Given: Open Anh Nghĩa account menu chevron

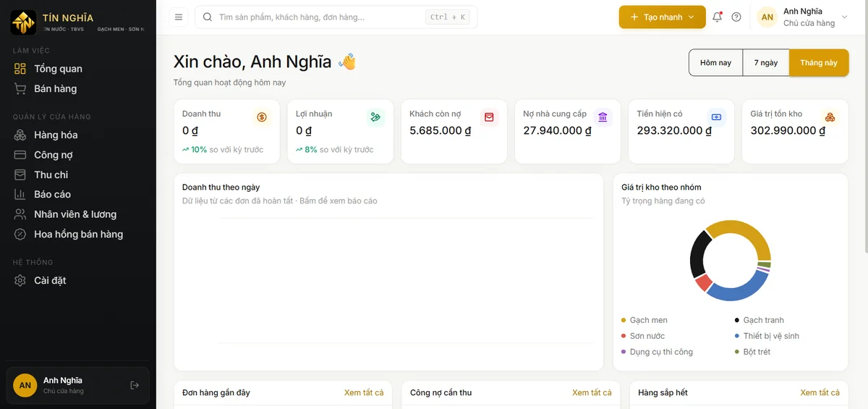Looking at the screenshot, I should 845,17.
